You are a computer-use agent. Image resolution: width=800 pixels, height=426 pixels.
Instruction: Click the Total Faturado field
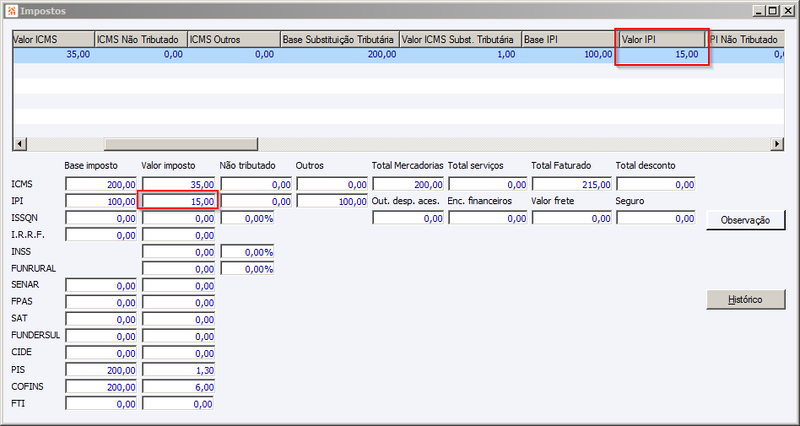pyautogui.click(x=572, y=185)
